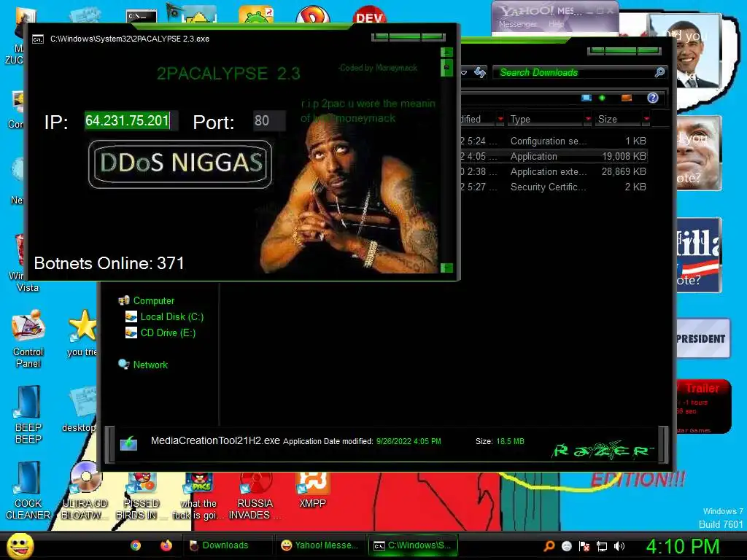The image size is (747, 560).
Task: Click the orange preview pane icon in Explorer
Action: (x=627, y=98)
